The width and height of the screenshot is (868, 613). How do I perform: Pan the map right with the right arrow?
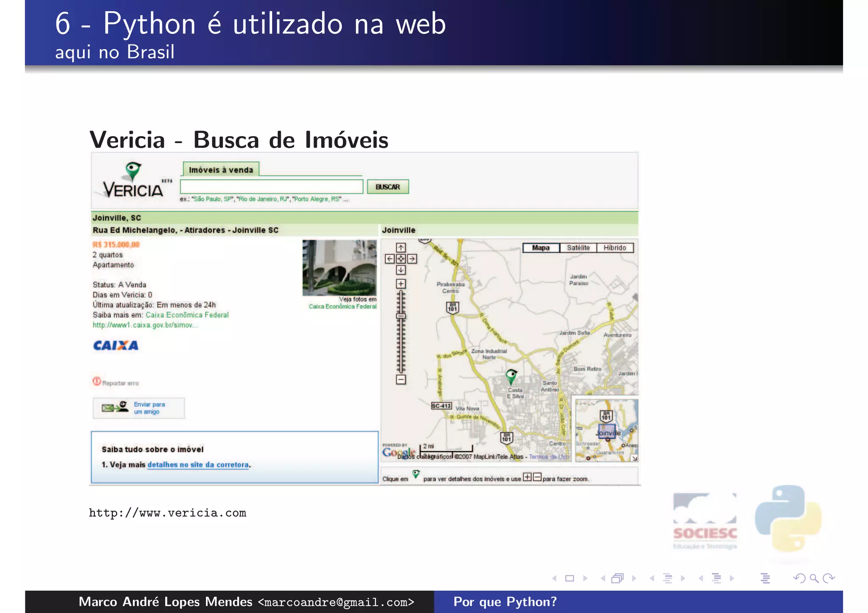(x=412, y=259)
